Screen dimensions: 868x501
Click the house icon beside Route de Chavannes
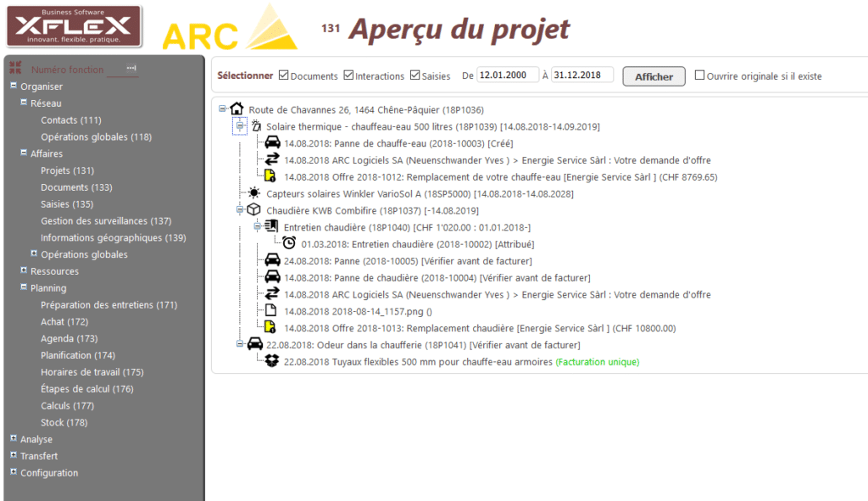[x=237, y=109]
